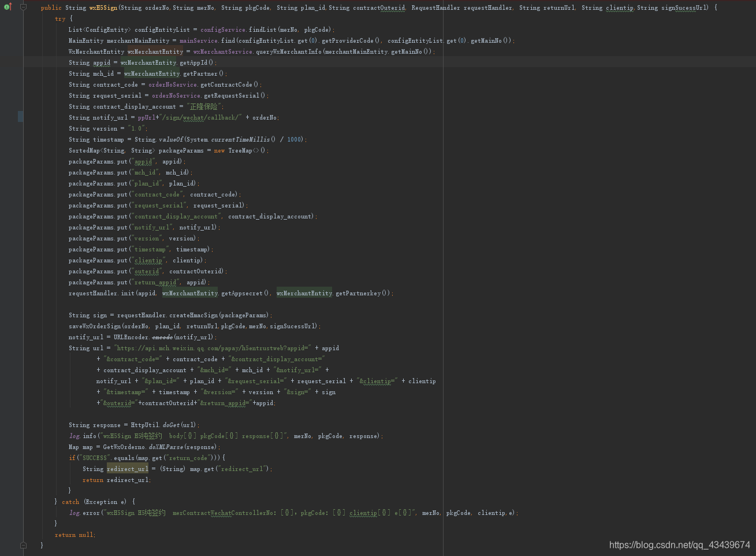The width and height of the screenshot is (756, 556).
Task: Click the 'return redirect_url;' statement
Action: click(x=117, y=480)
